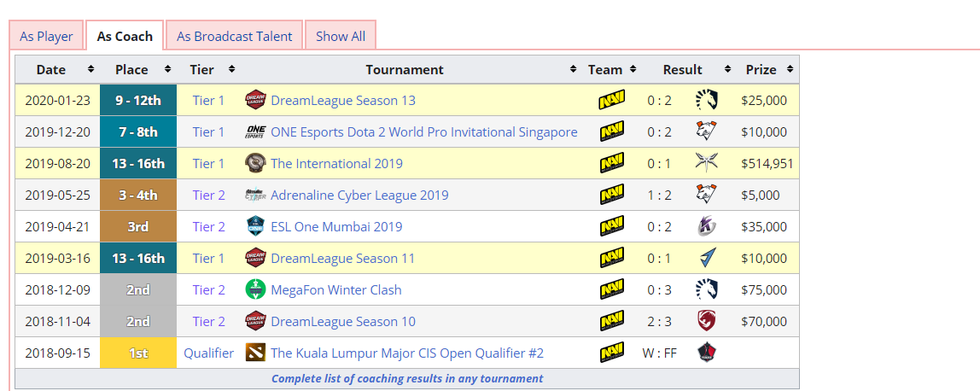Open the Adrenaline Cyber League 2019 link
This screenshot has height=391, width=980.
pos(359,195)
